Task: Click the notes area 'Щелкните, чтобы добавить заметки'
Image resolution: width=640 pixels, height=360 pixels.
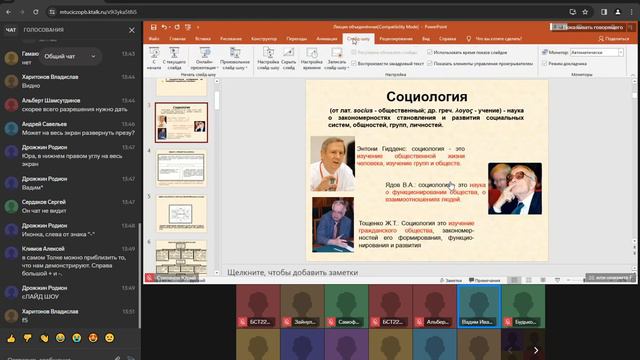Action: pyautogui.click(x=293, y=272)
